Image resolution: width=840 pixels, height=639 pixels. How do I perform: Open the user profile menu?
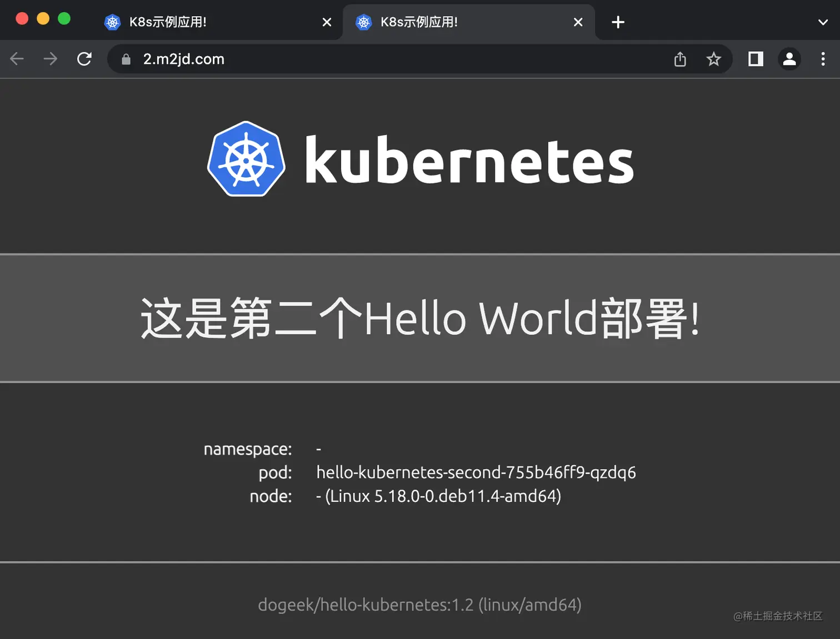(x=789, y=59)
